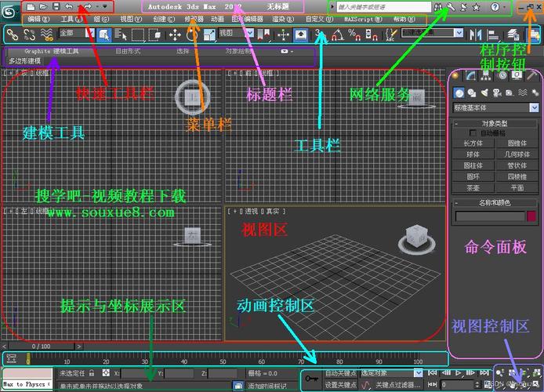
Task: Collapse the 名称和颜色 rollout
Action: [x=495, y=203]
